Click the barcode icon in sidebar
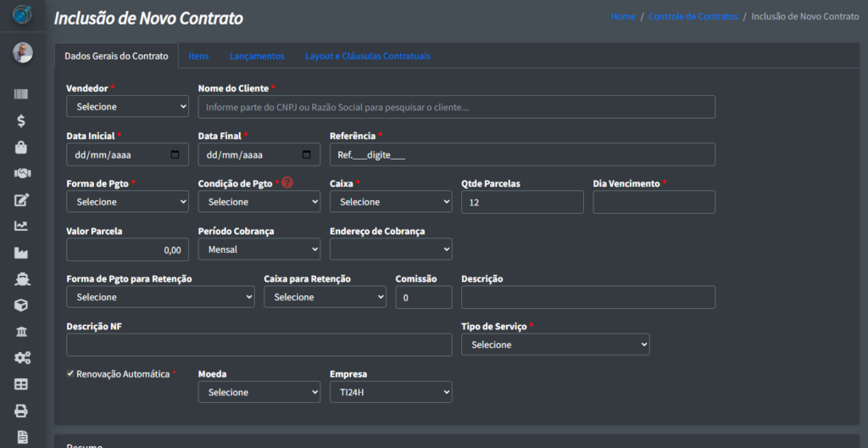Image resolution: width=868 pixels, height=448 pixels. pyautogui.click(x=22, y=94)
